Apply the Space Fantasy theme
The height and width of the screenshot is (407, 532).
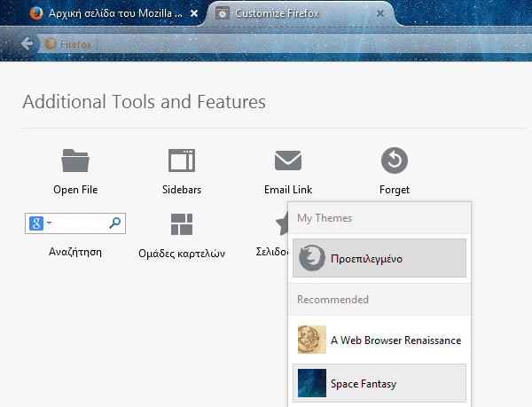pyautogui.click(x=379, y=383)
